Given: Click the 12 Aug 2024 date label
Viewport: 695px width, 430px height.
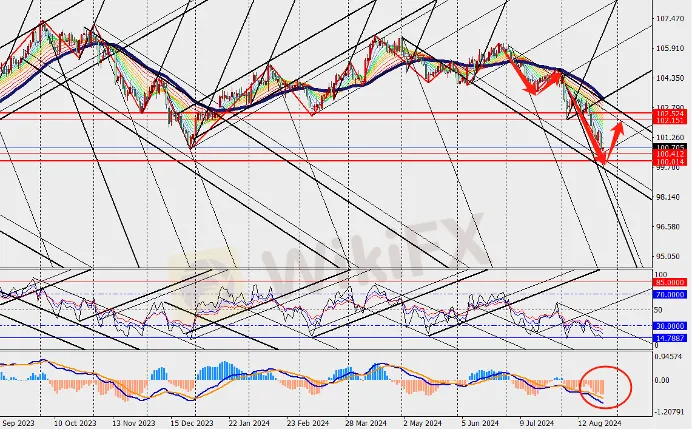Looking at the screenshot, I should 600,423.
